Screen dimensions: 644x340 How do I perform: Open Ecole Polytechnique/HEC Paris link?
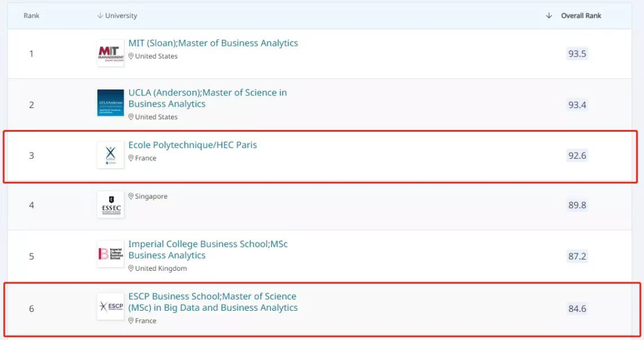pos(193,145)
